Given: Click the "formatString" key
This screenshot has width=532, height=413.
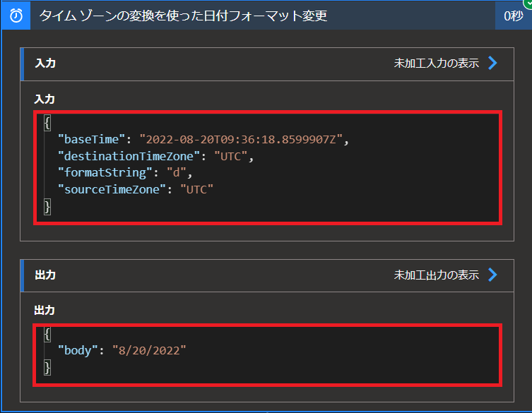Looking at the screenshot, I should click(105, 173).
